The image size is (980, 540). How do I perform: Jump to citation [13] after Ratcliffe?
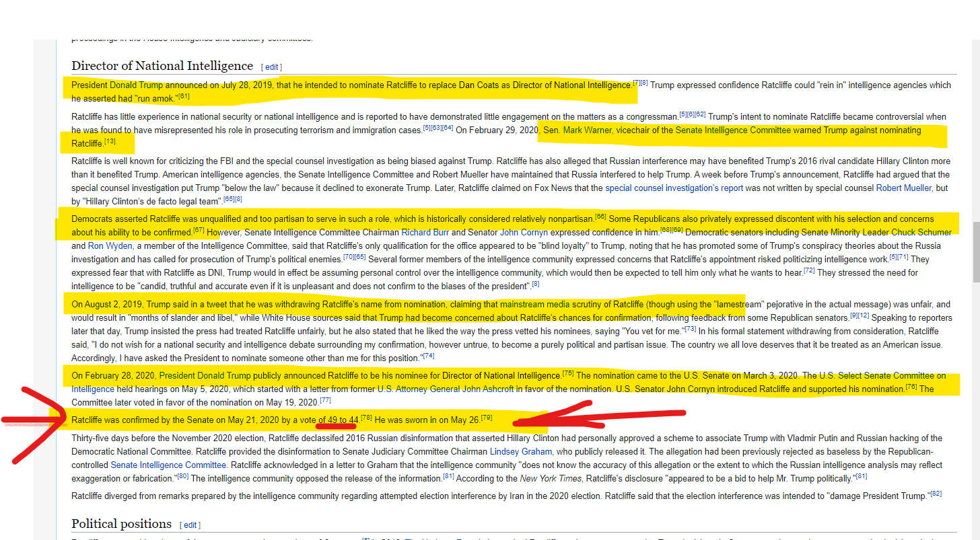click(110, 141)
